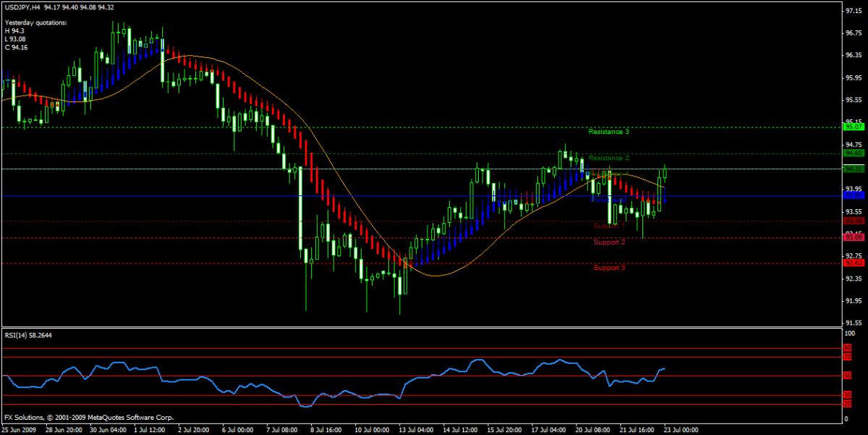Click the RSI 20 level marker

848,403
